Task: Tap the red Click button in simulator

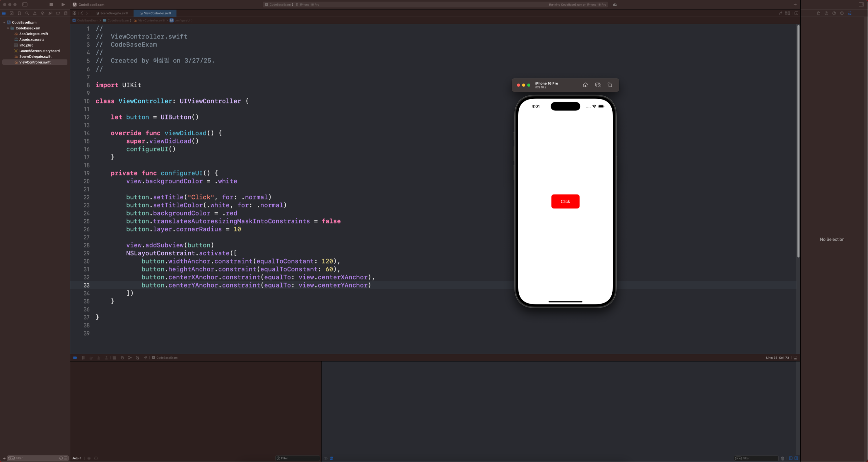Action: coord(565,202)
